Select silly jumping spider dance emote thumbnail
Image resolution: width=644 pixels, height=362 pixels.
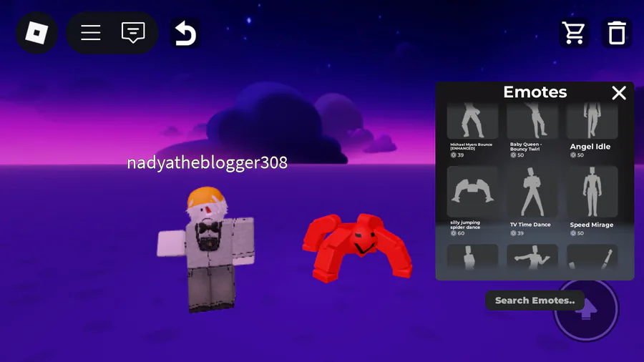[x=472, y=192]
